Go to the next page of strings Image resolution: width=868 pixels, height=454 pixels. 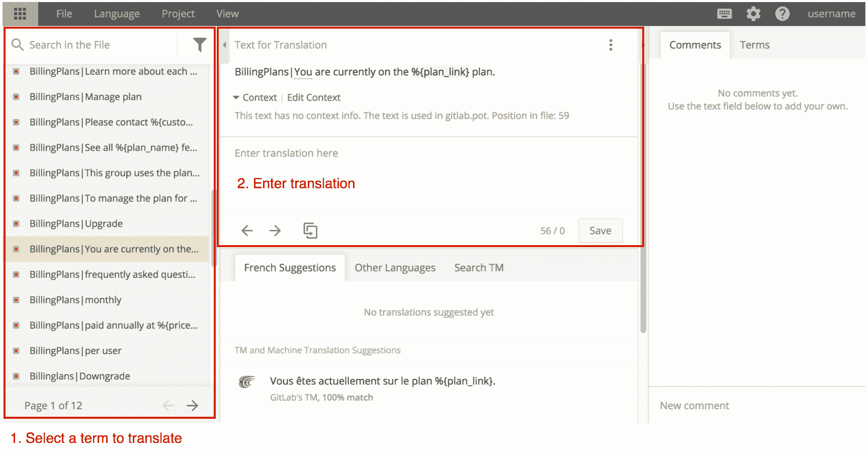[193, 405]
